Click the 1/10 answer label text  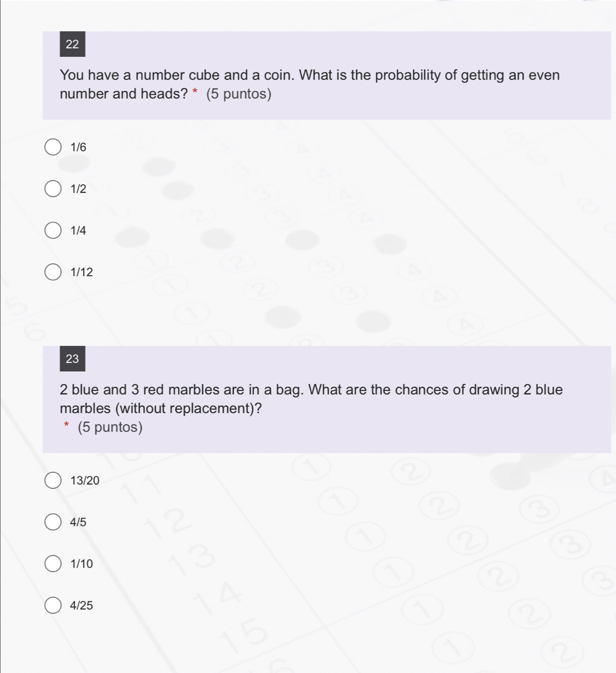[x=82, y=564]
